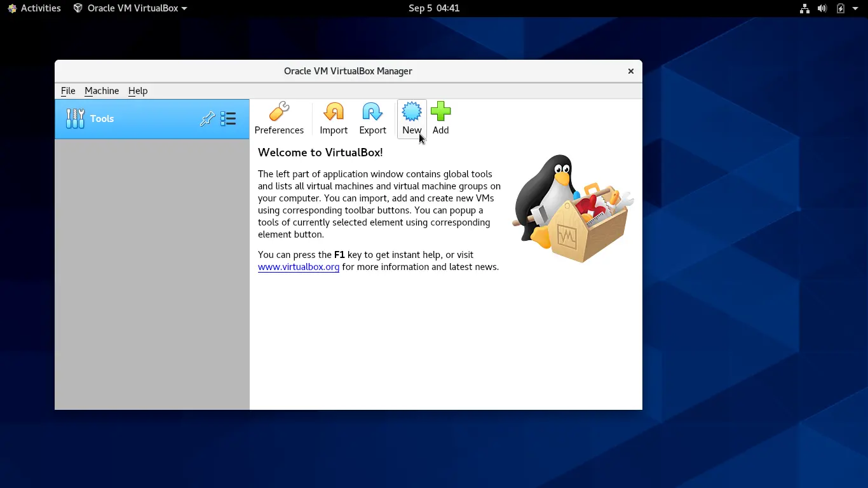Screen dimensions: 868x488
Task: Open the File menu
Action: pyautogui.click(x=67, y=91)
